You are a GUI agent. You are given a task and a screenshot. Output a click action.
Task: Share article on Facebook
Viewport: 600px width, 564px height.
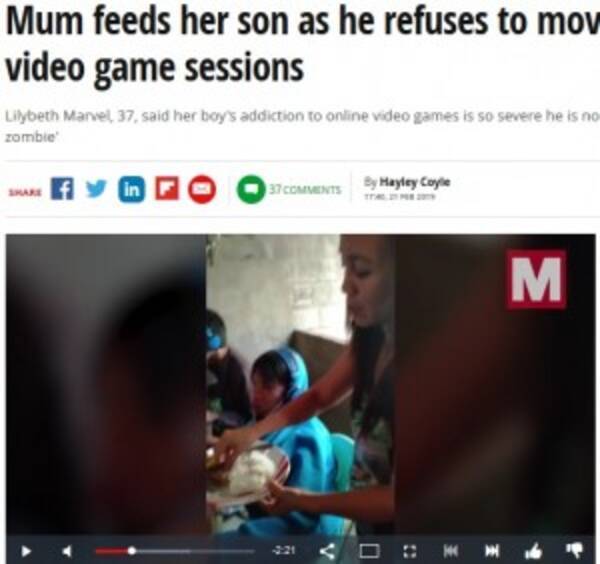tap(63, 189)
